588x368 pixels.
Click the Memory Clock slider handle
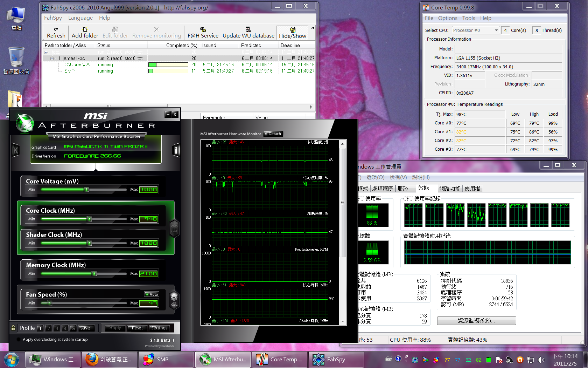(x=94, y=274)
